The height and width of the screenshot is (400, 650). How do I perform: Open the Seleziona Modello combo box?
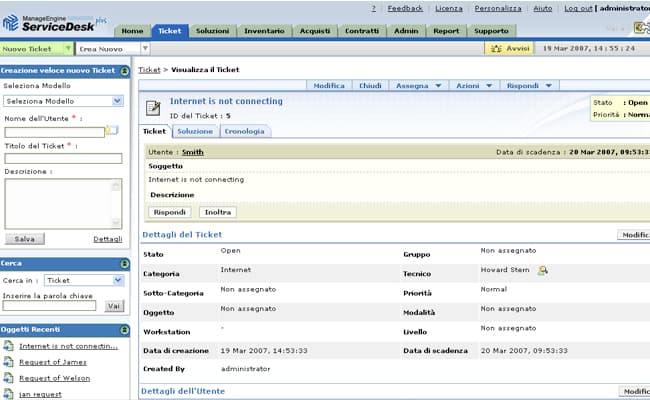click(63, 101)
